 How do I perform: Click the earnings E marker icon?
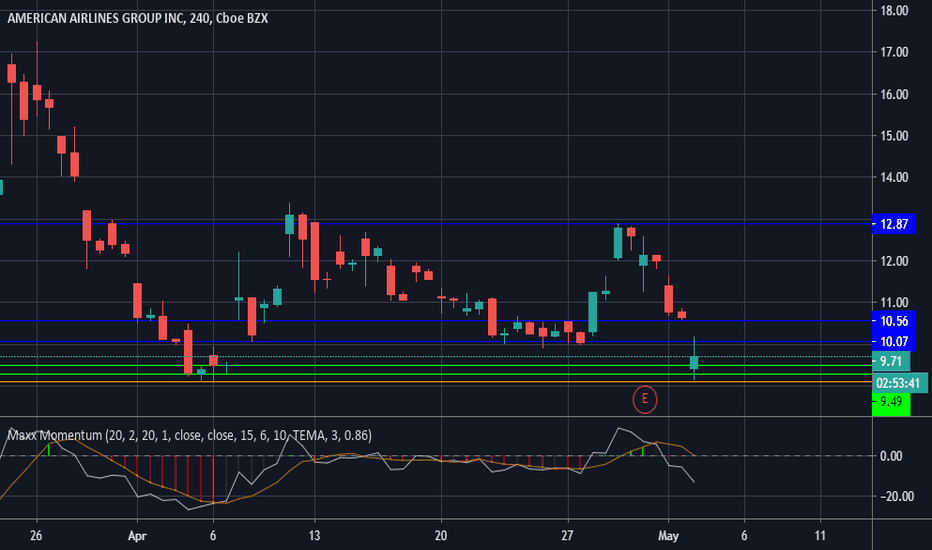click(644, 400)
